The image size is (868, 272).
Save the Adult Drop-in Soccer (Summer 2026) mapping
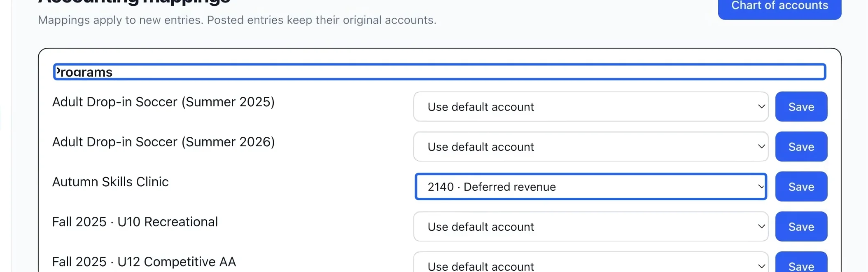(801, 147)
